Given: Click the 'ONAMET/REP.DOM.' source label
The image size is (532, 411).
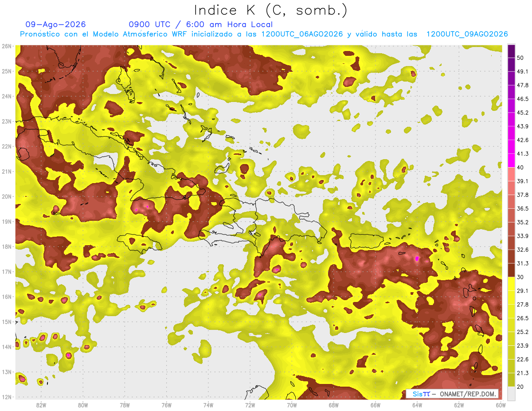Looking at the screenshot, I should 468,394.
